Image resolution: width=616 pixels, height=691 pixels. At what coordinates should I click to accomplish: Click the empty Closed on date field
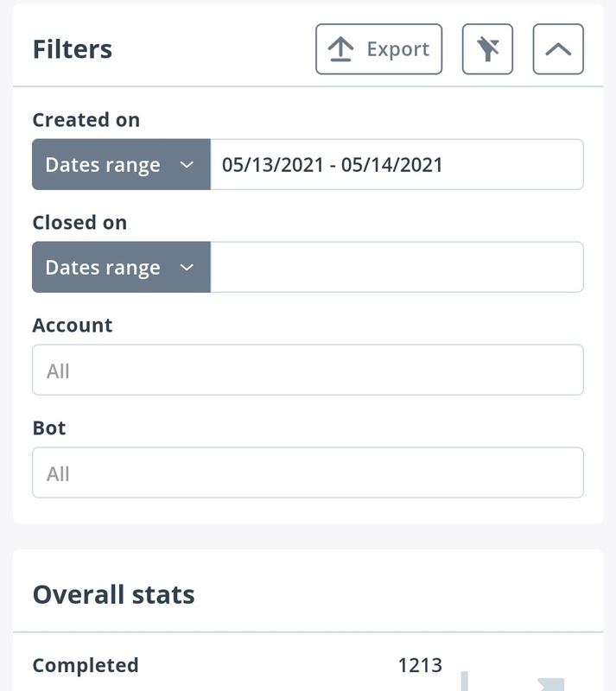397,267
